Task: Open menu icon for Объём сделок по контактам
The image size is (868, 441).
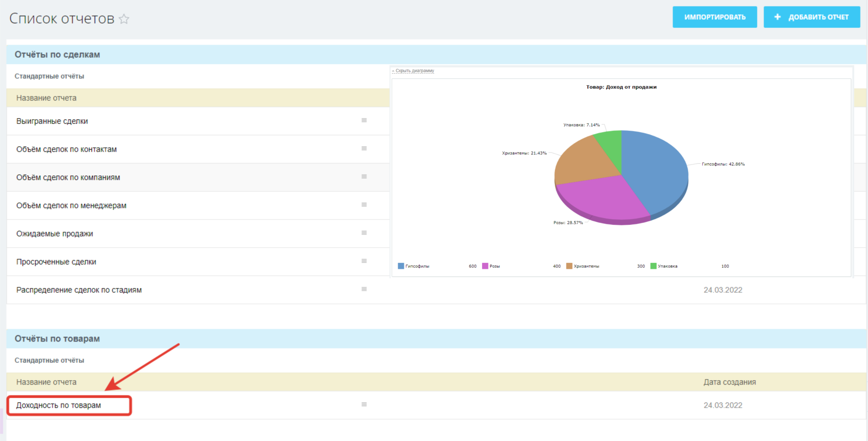Action: point(364,148)
